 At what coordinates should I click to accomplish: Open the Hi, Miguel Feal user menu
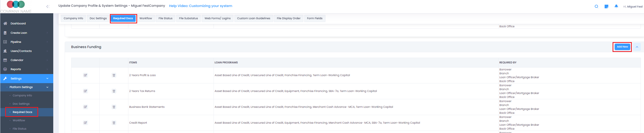point(633,7)
